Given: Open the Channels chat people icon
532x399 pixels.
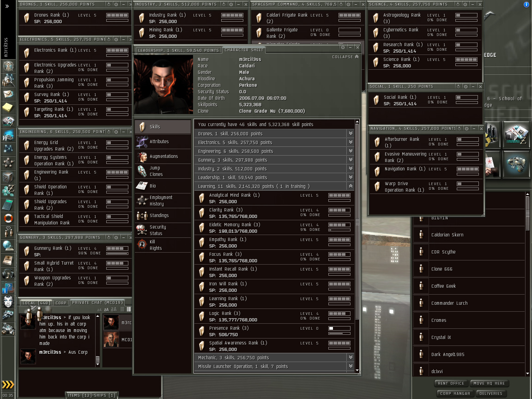Looking at the screenshot, I should coord(8,232).
